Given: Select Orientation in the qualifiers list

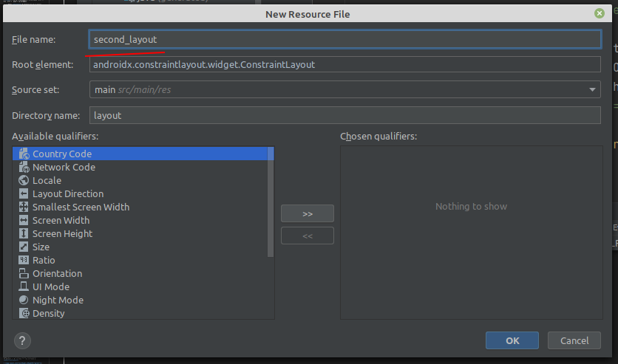Looking at the screenshot, I should (57, 273).
